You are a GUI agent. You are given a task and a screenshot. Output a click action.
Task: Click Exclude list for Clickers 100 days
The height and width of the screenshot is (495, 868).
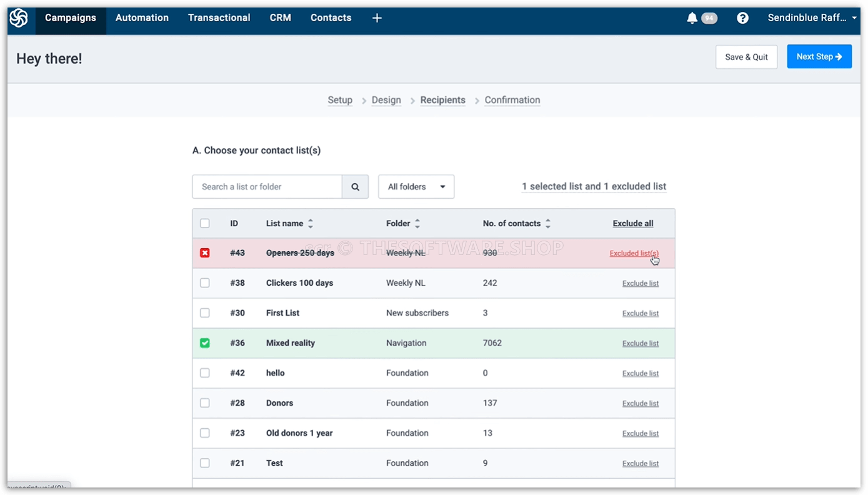641,284
